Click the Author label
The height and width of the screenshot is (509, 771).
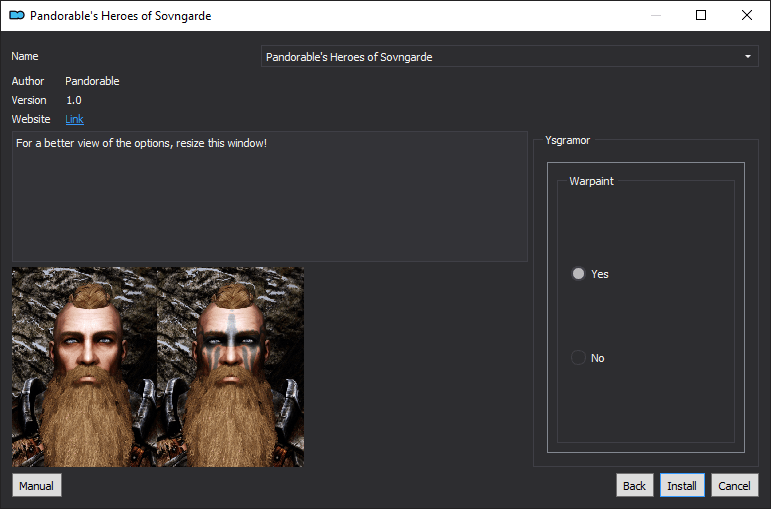coord(28,81)
